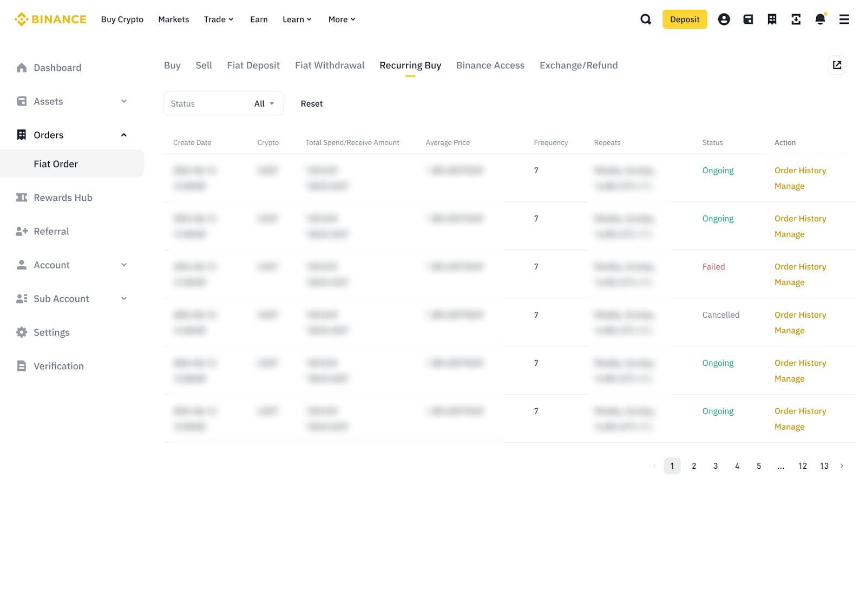The width and height of the screenshot is (866, 616).
Task: Open Order History for the Failed order
Action: (x=800, y=267)
